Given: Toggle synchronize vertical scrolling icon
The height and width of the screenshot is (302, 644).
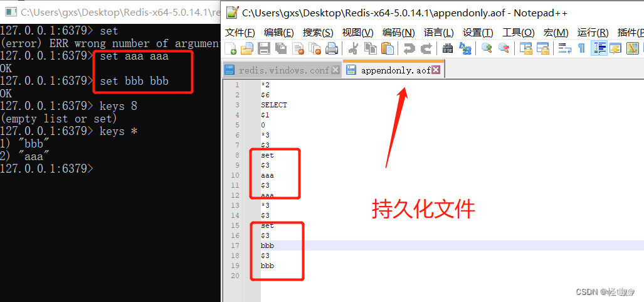Looking at the screenshot, I should (x=525, y=48).
